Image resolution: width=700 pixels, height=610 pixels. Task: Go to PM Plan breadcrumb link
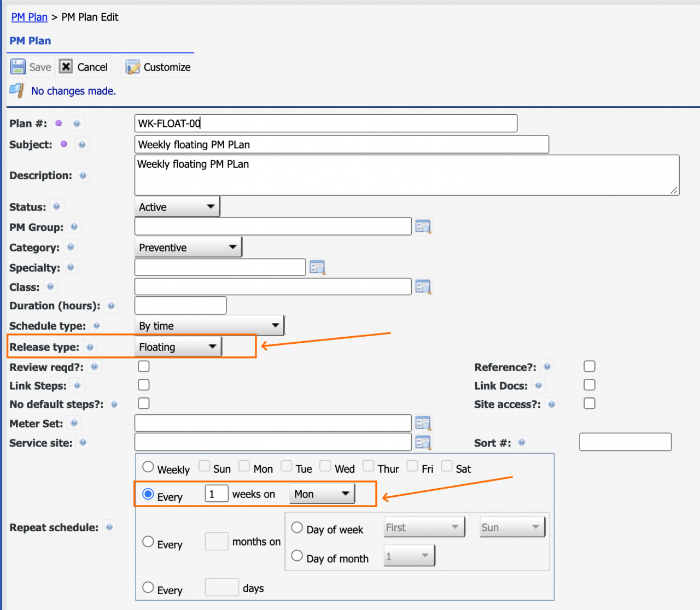click(30, 17)
